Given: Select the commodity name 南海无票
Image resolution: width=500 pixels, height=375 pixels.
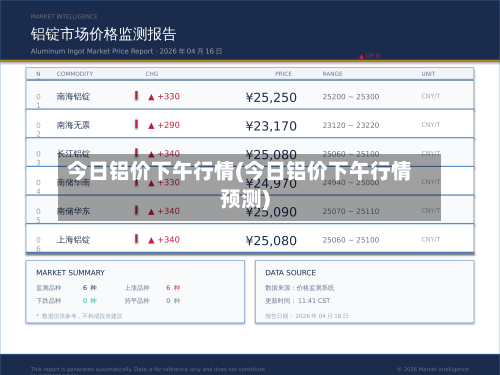Looking at the screenshot, I should click(73, 125).
